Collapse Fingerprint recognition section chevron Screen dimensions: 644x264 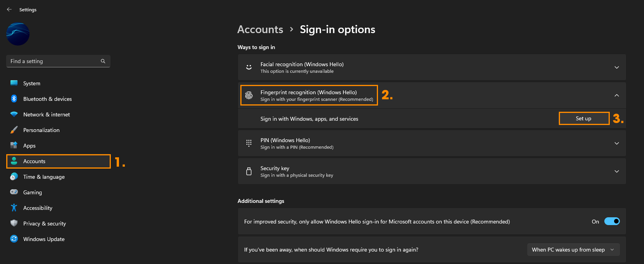617,95
